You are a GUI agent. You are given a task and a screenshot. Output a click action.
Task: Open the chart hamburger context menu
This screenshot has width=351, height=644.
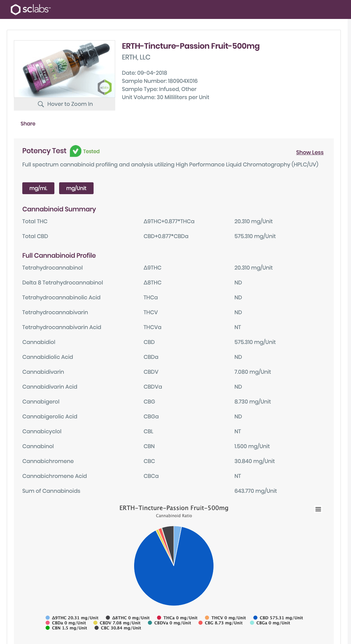coord(318,509)
